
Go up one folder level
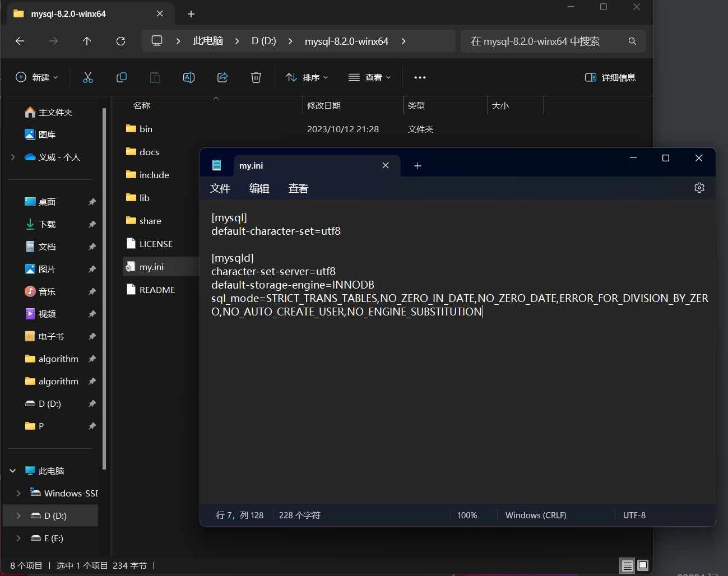(87, 41)
